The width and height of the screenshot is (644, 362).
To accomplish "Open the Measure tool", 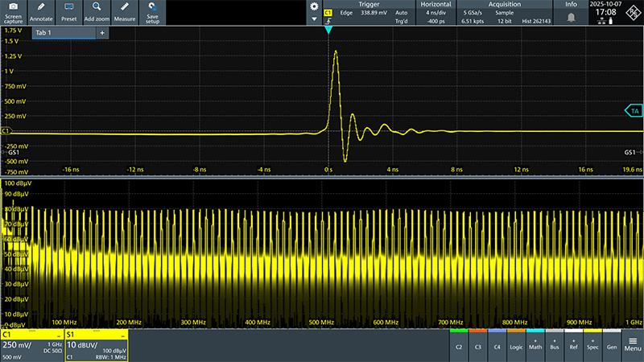I will pyautogui.click(x=124, y=11).
